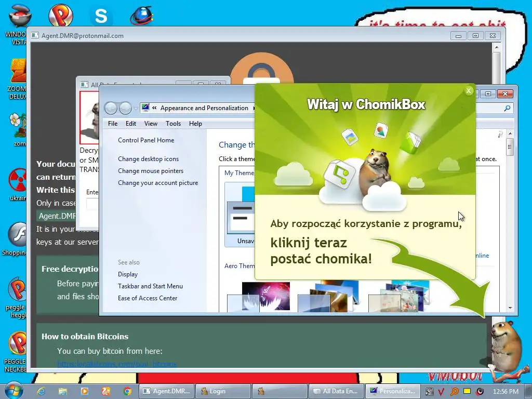Open Change your account picture link

click(x=158, y=182)
